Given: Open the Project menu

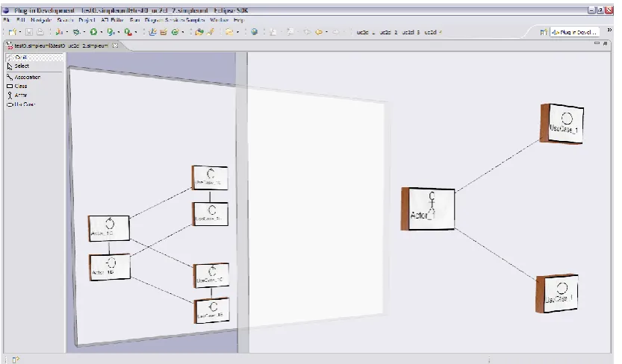Looking at the screenshot, I should (x=87, y=20).
